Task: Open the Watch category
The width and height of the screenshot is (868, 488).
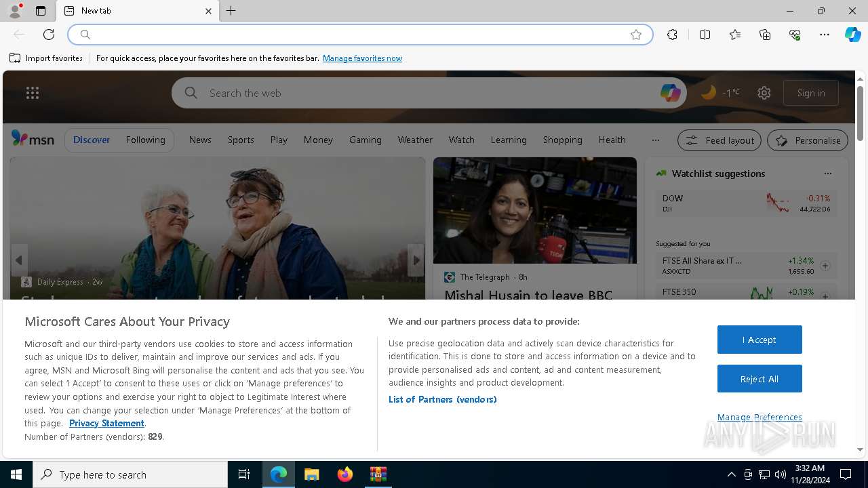Action: (461, 140)
